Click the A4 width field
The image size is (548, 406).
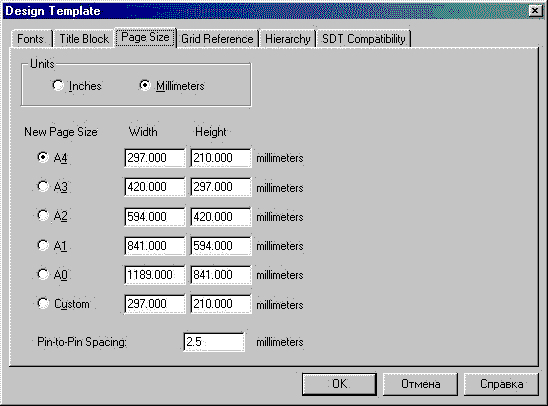click(155, 158)
